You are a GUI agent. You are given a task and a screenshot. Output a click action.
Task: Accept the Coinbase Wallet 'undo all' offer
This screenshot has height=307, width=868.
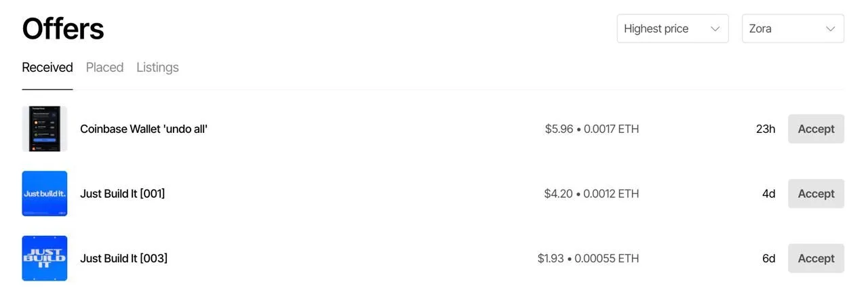816,129
